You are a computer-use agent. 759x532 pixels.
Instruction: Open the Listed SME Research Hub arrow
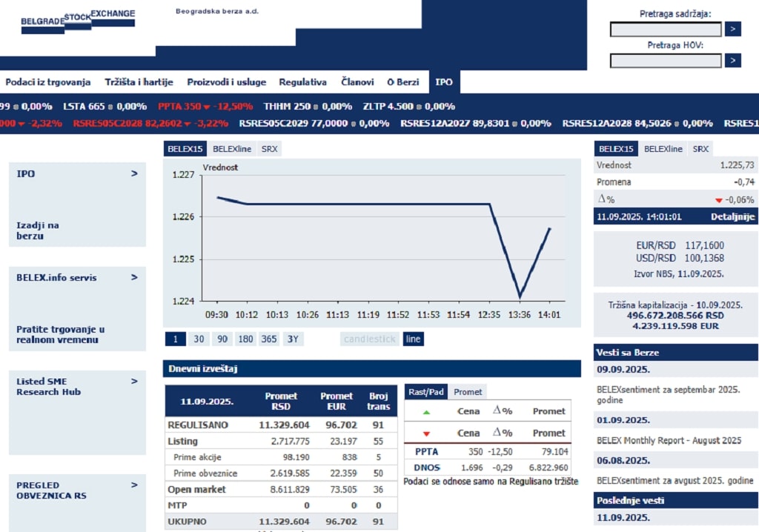(134, 382)
